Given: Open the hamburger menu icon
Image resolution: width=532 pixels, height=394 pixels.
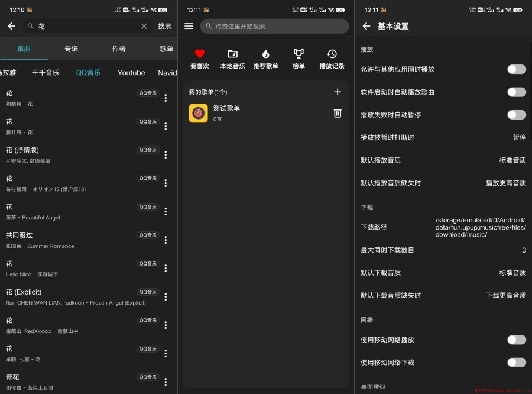Looking at the screenshot, I should click(x=189, y=26).
